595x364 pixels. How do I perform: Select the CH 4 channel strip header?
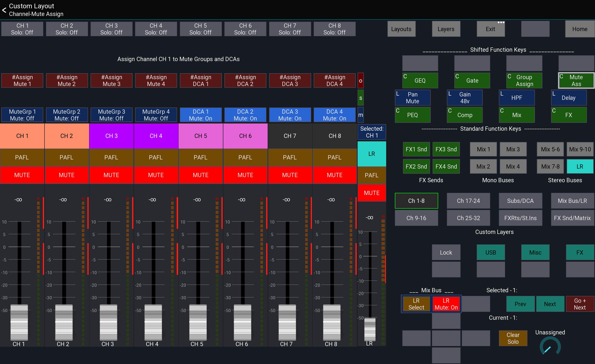[x=156, y=136]
